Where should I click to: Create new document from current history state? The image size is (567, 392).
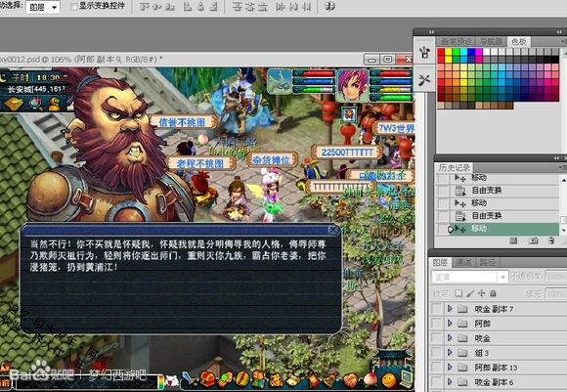click(x=513, y=240)
